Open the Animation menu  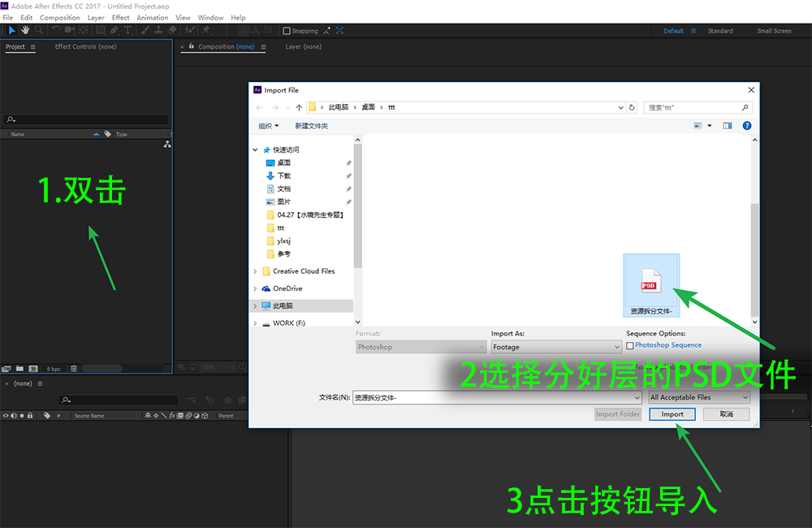pyautogui.click(x=153, y=18)
